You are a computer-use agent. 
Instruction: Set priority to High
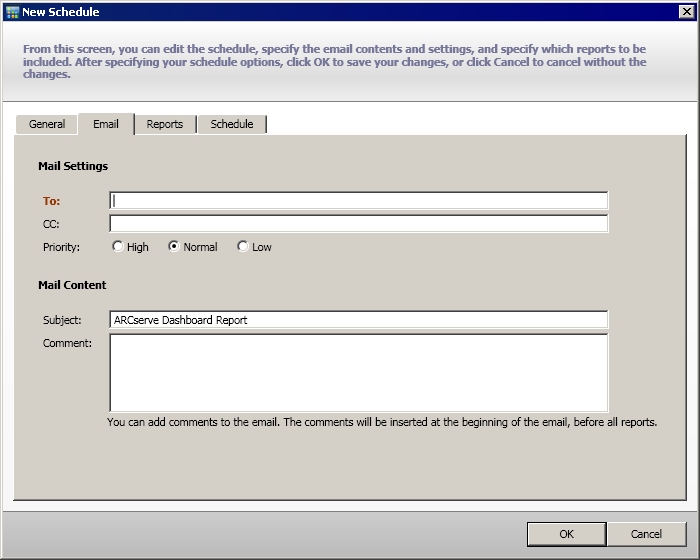(x=117, y=247)
